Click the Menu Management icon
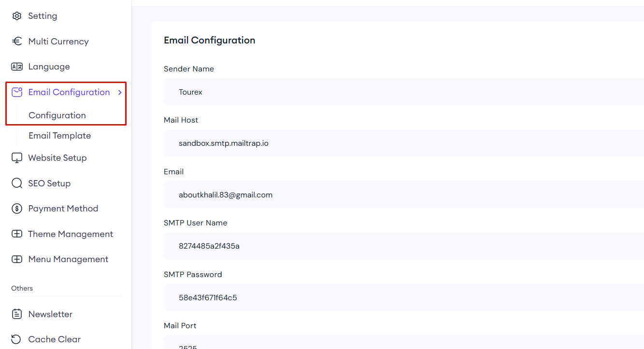Viewport: 644px width, 349px height. (x=17, y=259)
